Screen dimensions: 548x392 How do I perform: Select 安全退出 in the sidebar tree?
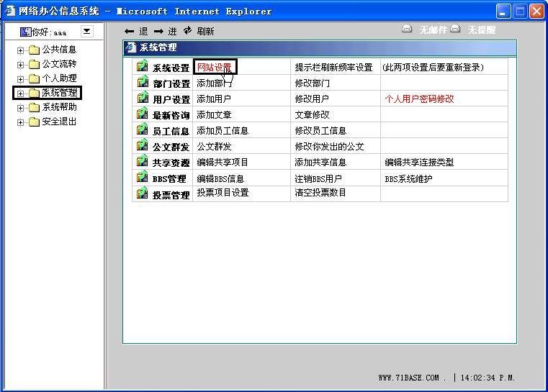tap(59, 122)
